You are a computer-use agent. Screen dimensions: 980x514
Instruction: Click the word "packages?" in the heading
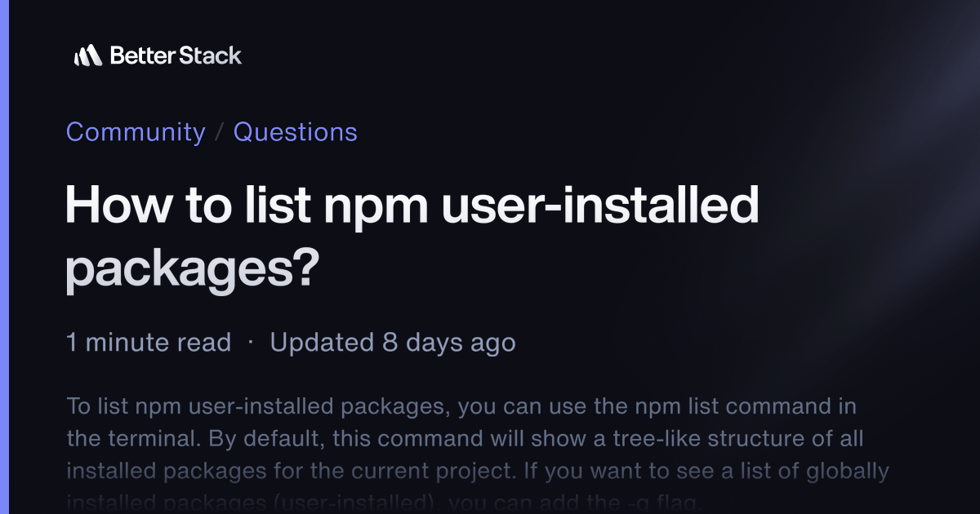coord(191,271)
